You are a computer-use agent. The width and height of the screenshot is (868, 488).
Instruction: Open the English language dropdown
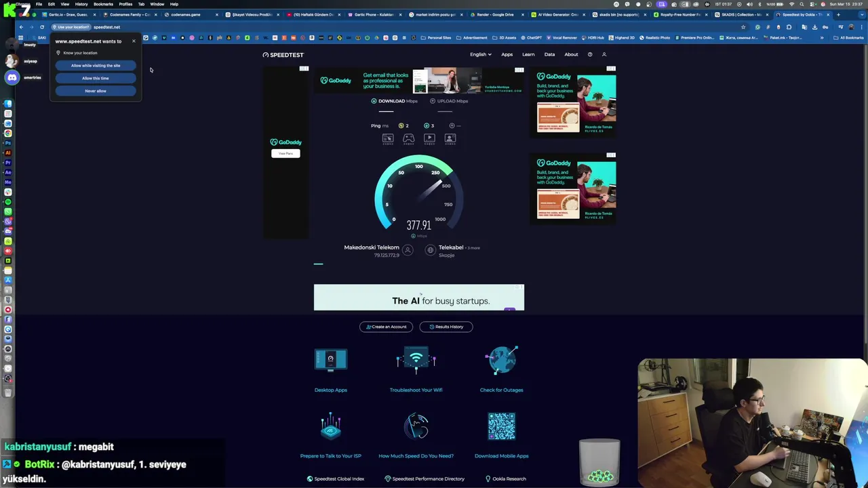481,54
